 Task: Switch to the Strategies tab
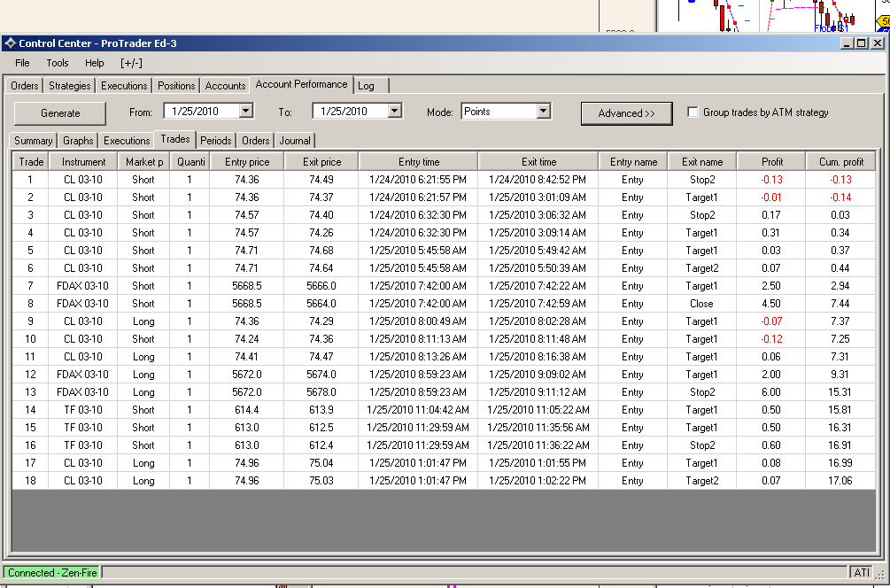click(x=69, y=86)
